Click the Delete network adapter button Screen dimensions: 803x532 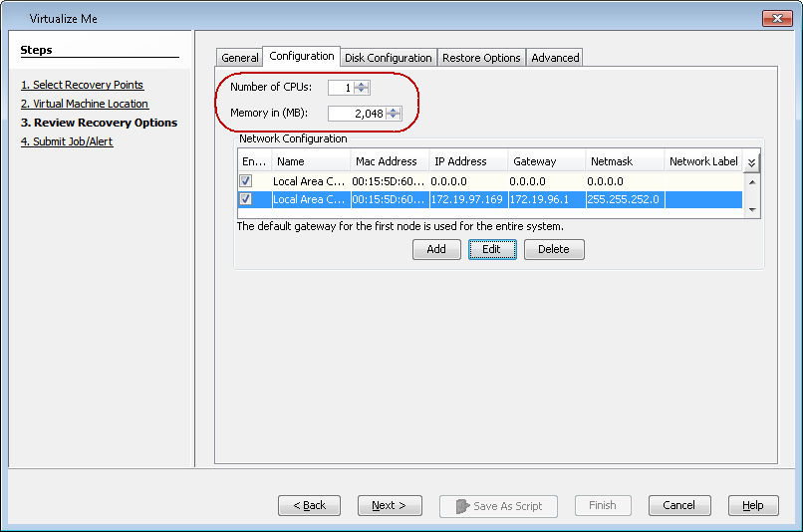tap(554, 249)
